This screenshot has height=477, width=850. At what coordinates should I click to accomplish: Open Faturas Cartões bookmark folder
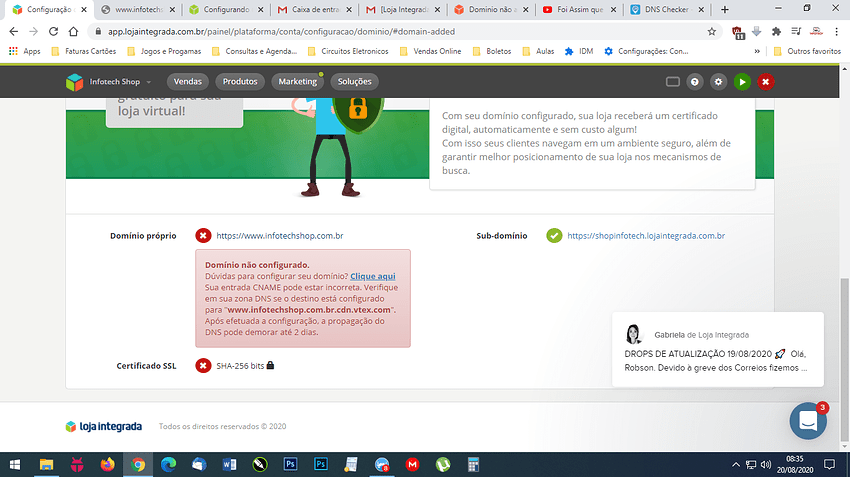83,51
